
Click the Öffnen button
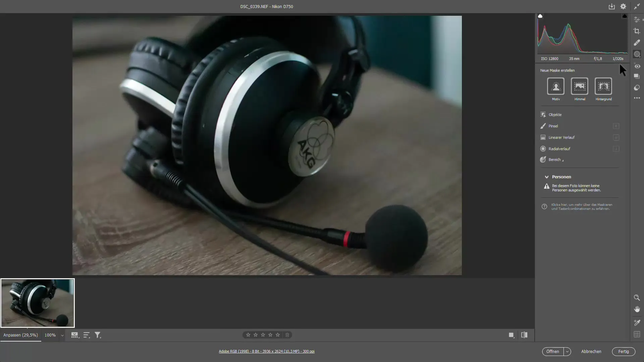(x=552, y=352)
